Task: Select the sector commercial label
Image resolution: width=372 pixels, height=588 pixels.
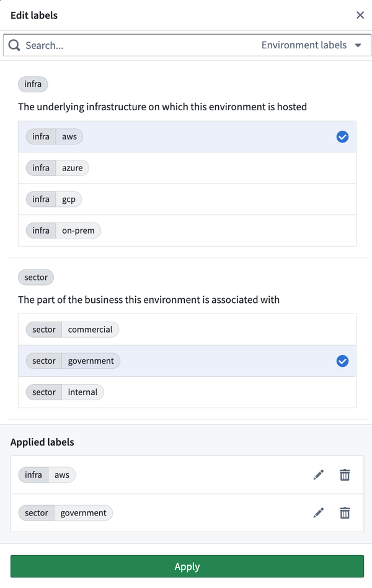Action: tap(187, 330)
